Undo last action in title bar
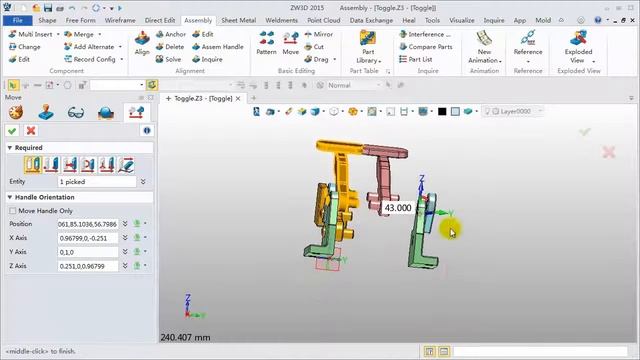Viewport: 640px width, 360px height. pos(72,8)
